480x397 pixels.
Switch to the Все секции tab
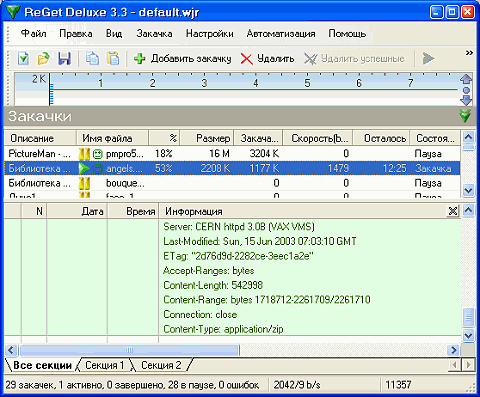click(42, 365)
